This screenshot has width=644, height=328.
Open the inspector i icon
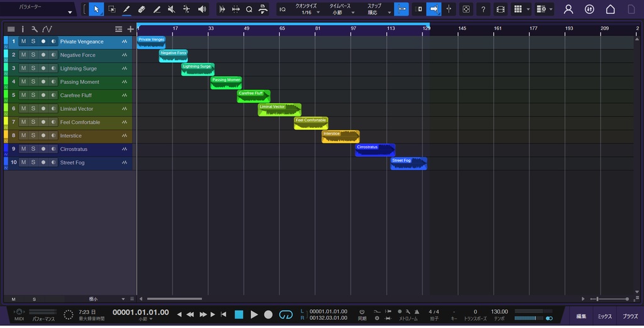click(23, 29)
